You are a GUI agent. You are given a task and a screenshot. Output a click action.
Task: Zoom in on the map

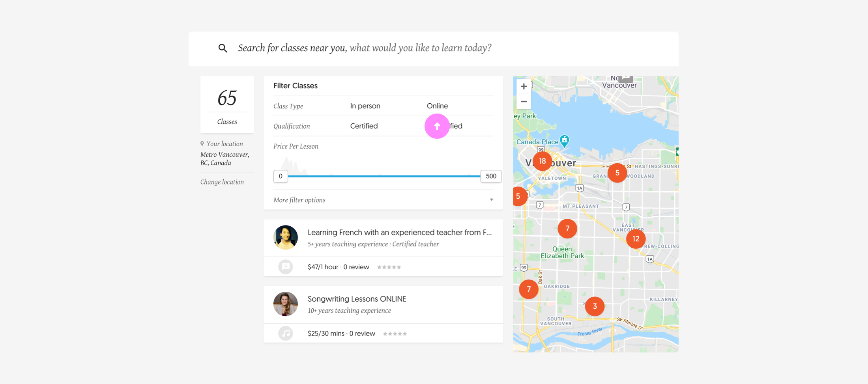524,86
